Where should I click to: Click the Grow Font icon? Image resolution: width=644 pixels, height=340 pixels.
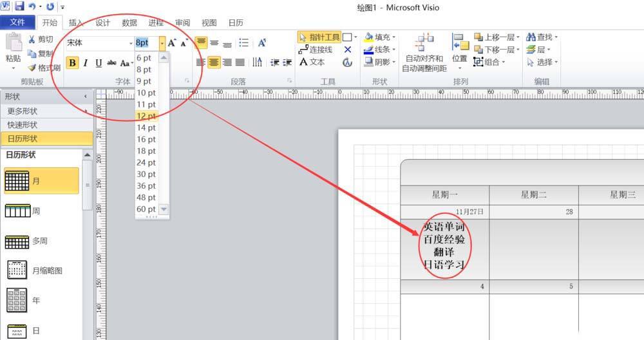[x=172, y=43]
